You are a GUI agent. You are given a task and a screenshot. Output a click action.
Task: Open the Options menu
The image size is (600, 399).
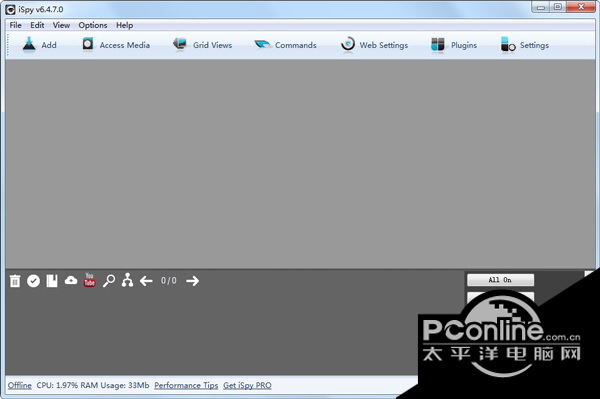pyautogui.click(x=93, y=25)
